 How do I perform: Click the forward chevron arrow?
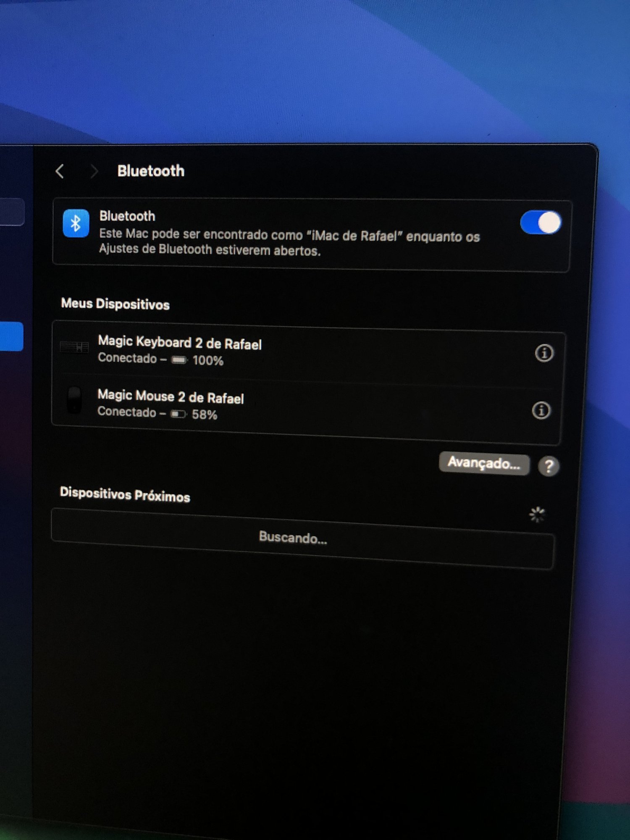tap(94, 171)
